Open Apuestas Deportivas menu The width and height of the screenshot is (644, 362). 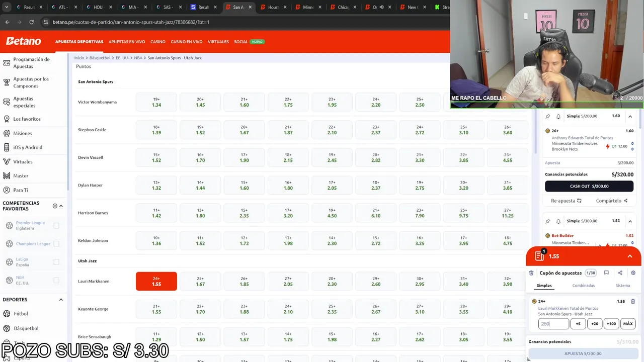79,42
